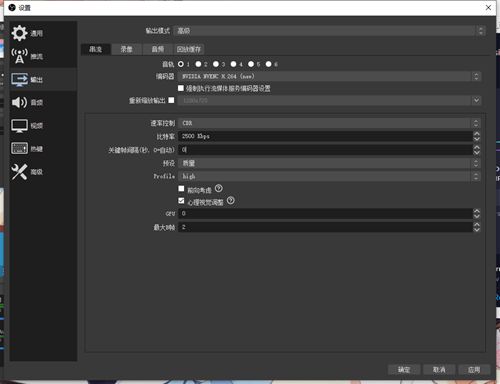Select audio track 3 radio button
Screen dimensions: 500x384
[x=216, y=64]
